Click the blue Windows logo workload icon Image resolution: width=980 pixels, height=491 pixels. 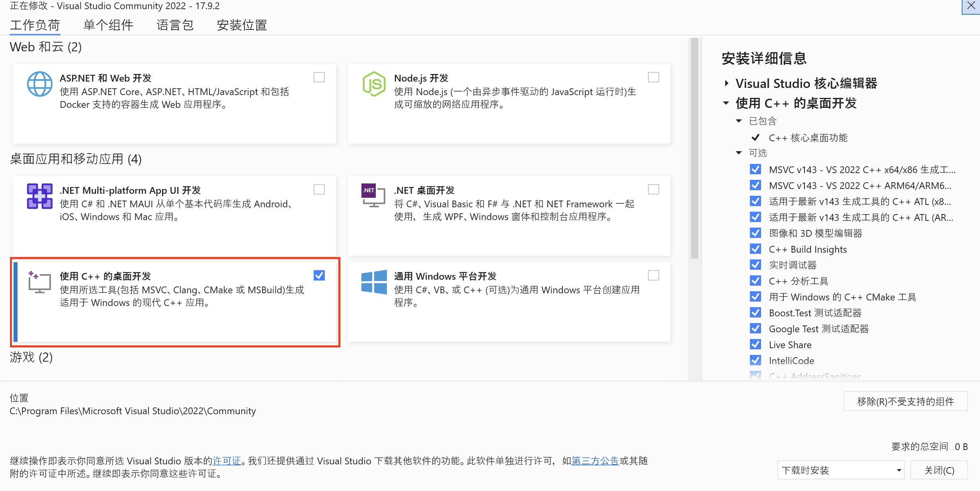point(374,282)
